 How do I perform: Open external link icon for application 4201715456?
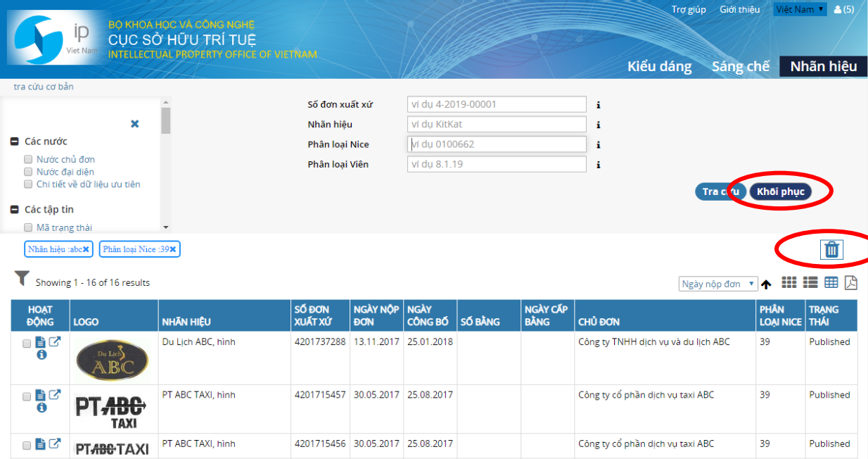point(54,444)
